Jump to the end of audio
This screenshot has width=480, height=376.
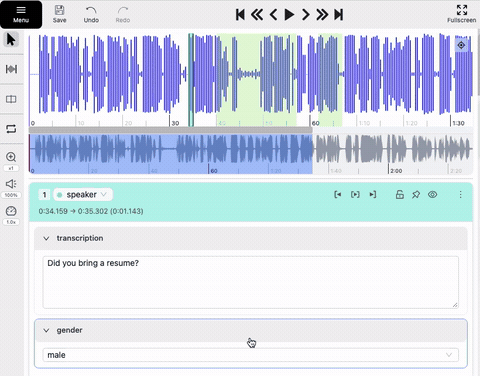pos(339,15)
